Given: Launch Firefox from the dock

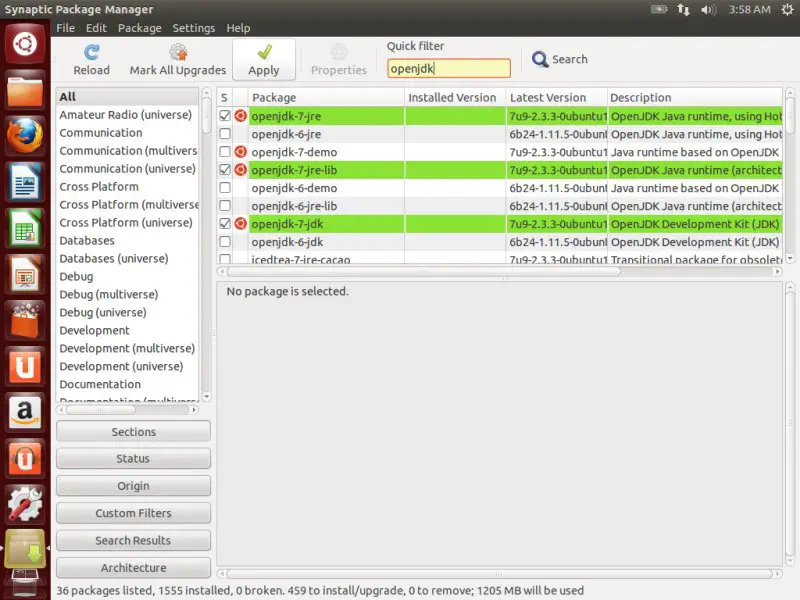Looking at the screenshot, I should (x=24, y=136).
